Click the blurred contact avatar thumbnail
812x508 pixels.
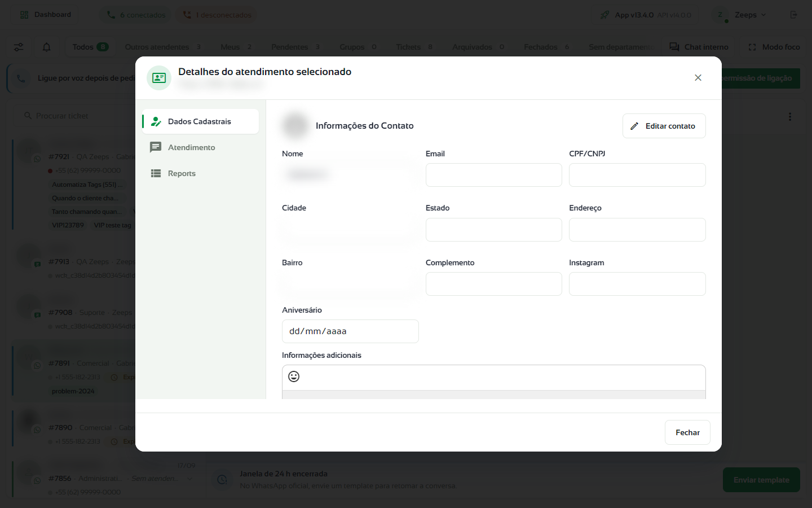pyautogui.click(x=295, y=125)
